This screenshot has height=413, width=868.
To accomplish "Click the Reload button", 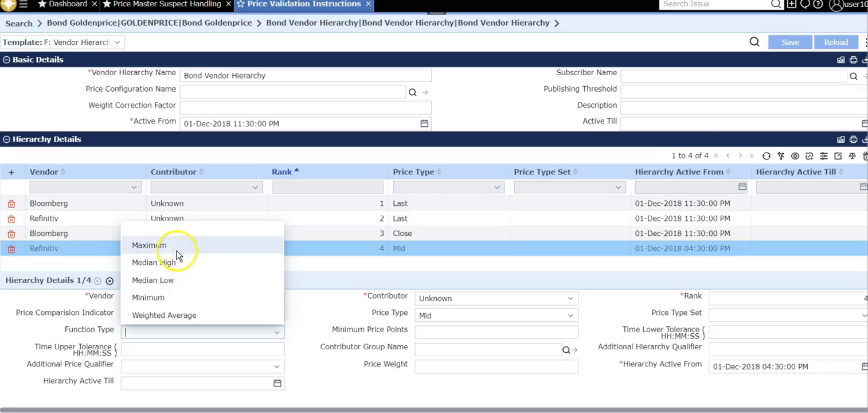I will (836, 42).
